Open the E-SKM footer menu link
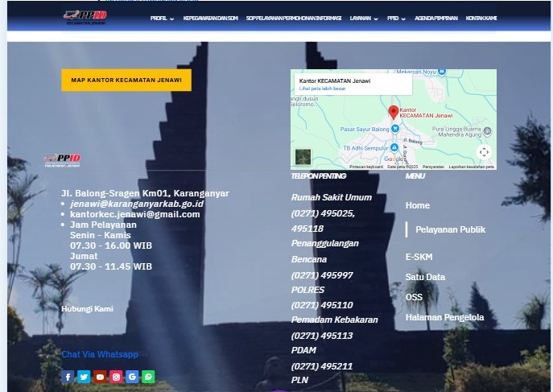The width and height of the screenshot is (553, 392). 419,257
